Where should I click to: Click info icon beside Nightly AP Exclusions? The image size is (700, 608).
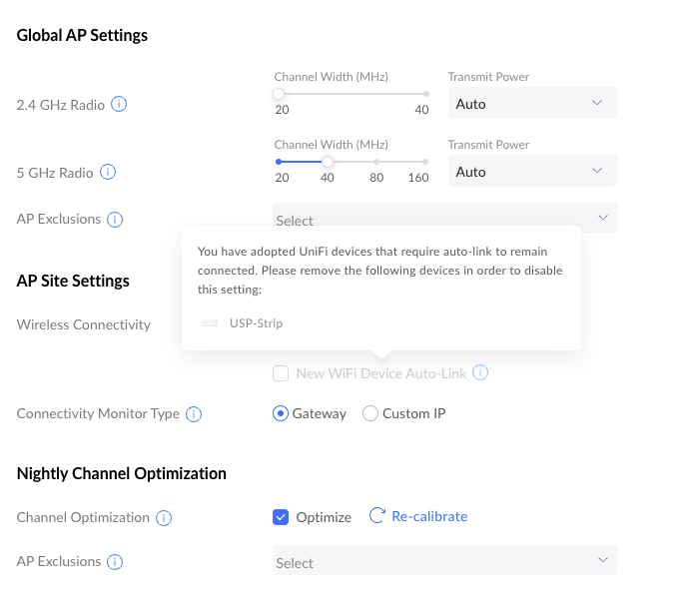pos(115,561)
